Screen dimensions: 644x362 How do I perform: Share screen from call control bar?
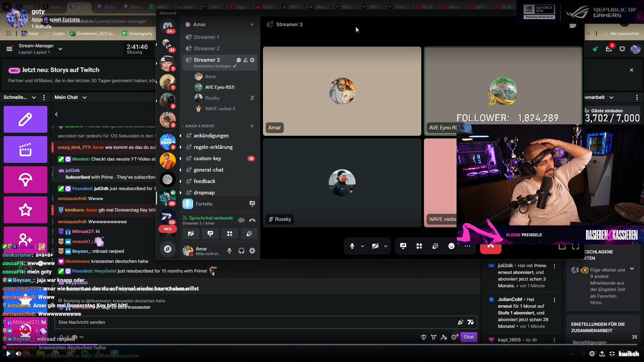pyautogui.click(x=403, y=246)
